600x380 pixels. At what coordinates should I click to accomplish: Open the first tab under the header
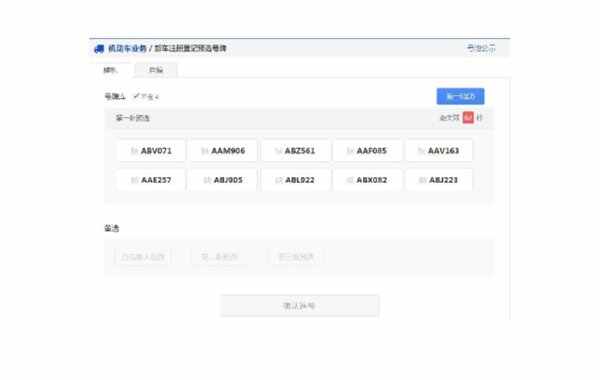[111, 70]
